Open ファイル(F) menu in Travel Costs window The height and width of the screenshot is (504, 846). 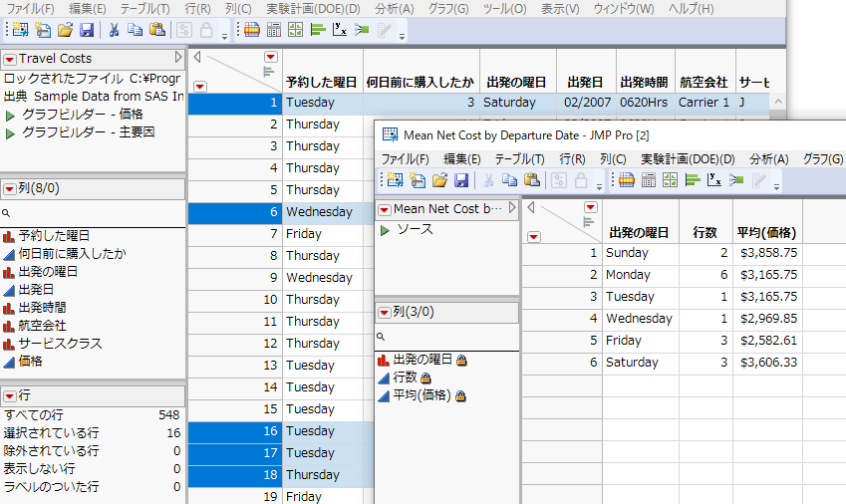[30, 9]
